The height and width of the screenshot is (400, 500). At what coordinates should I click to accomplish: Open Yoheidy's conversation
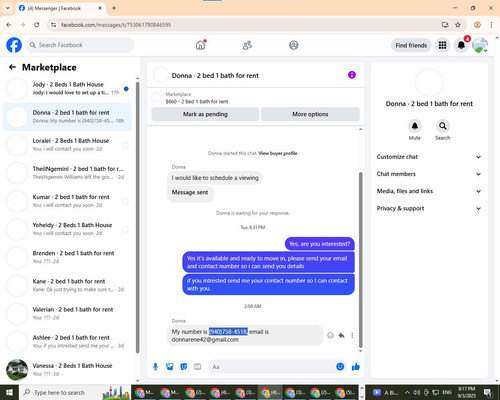pos(68,229)
